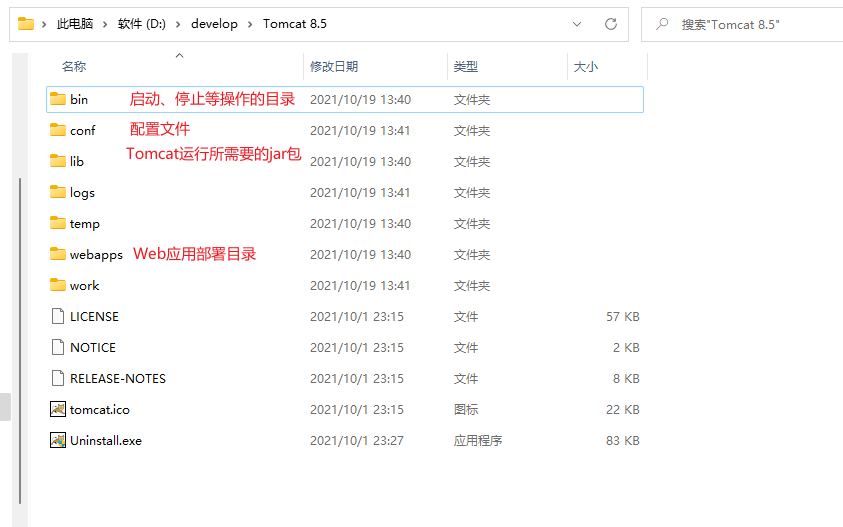
Task: Click Uninstall.exe date 2021/10/1 23:27
Action: [x=356, y=441]
